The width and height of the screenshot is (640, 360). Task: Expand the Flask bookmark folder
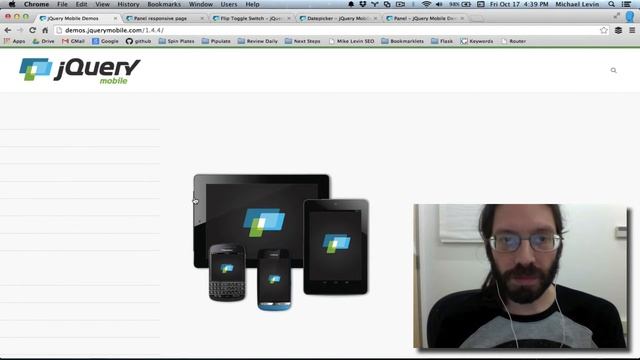point(442,41)
